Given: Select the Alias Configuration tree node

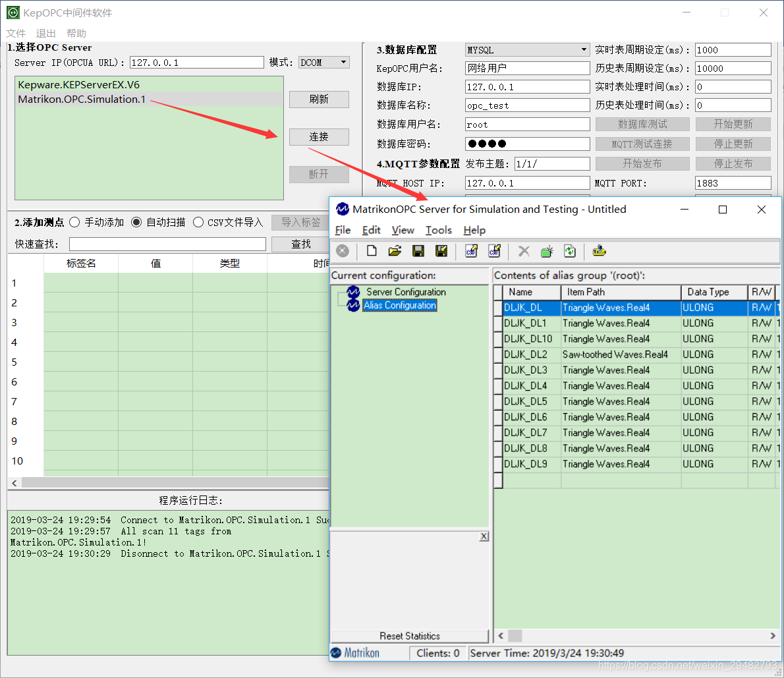Looking at the screenshot, I should tap(399, 305).
